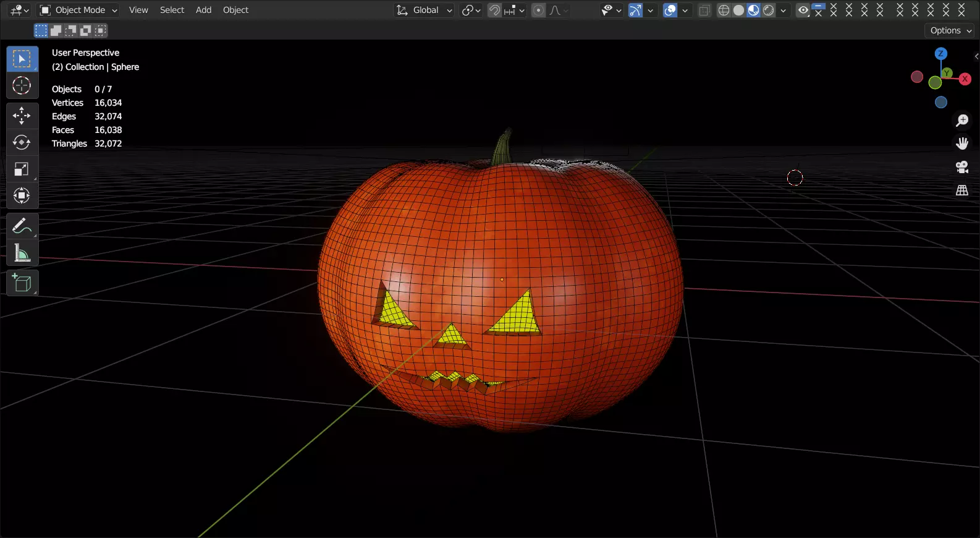Open the View menu
Image resolution: width=980 pixels, height=538 pixels.
138,10
